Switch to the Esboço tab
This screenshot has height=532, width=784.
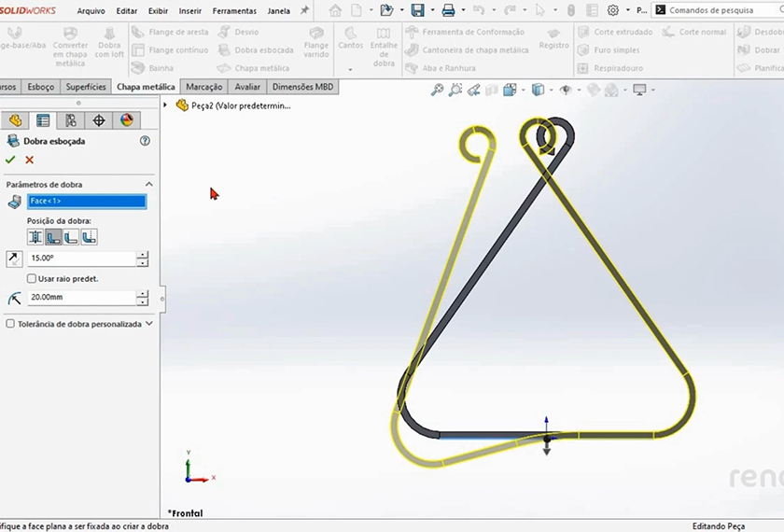40,87
